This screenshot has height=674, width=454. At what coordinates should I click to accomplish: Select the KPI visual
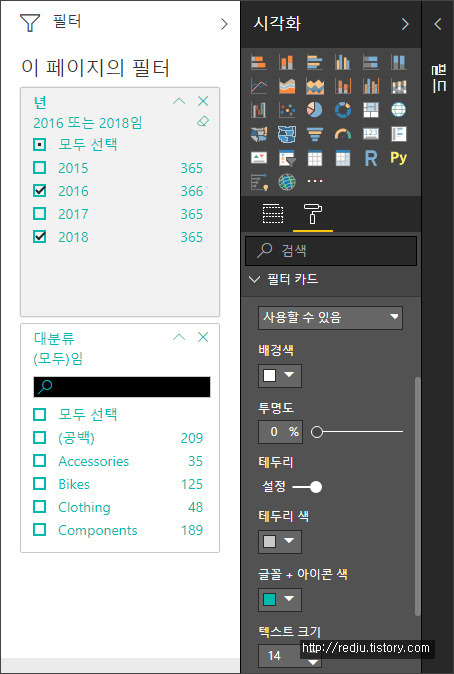(x=259, y=158)
